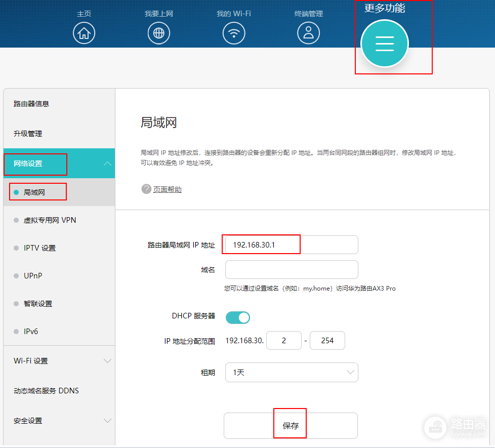
Task: Click the 我的 Wi-Fi label
Action: point(234,14)
